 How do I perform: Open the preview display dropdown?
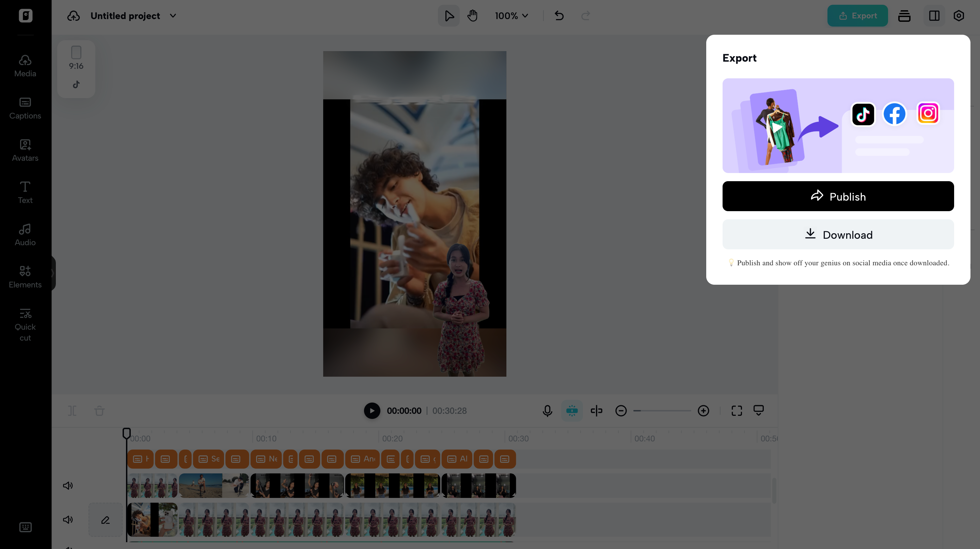759,410
